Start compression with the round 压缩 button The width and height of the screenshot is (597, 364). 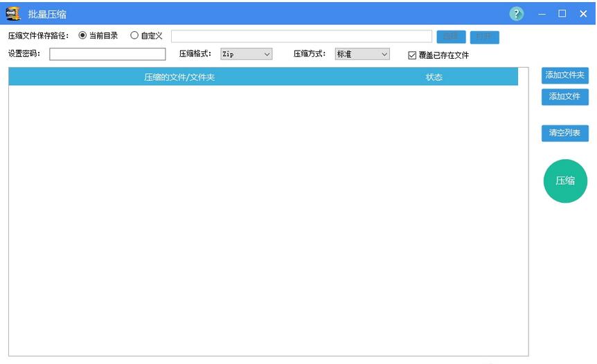(x=565, y=181)
